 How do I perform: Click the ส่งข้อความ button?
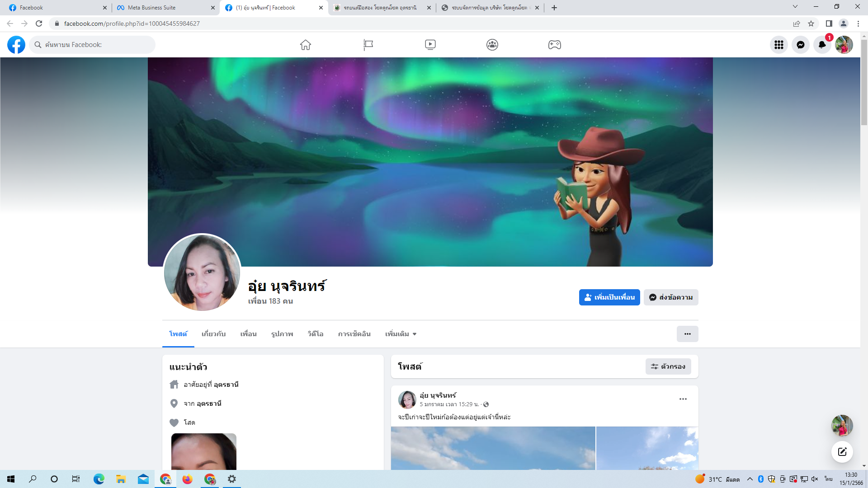pyautogui.click(x=671, y=297)
